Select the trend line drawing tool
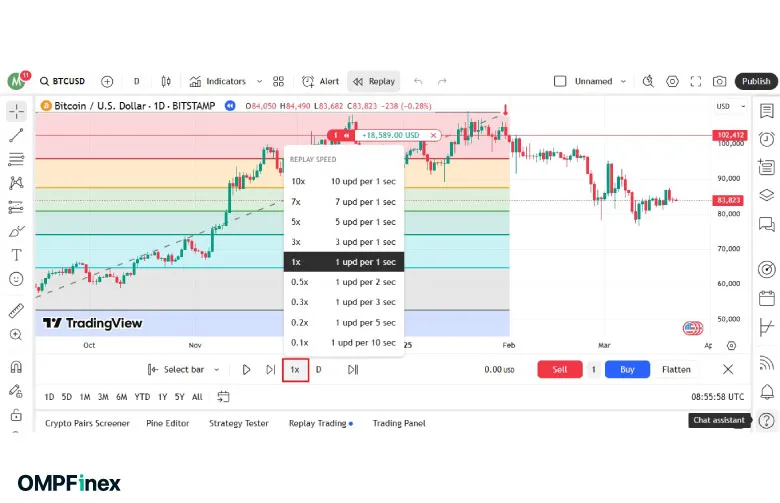 [x=16, y=135]
